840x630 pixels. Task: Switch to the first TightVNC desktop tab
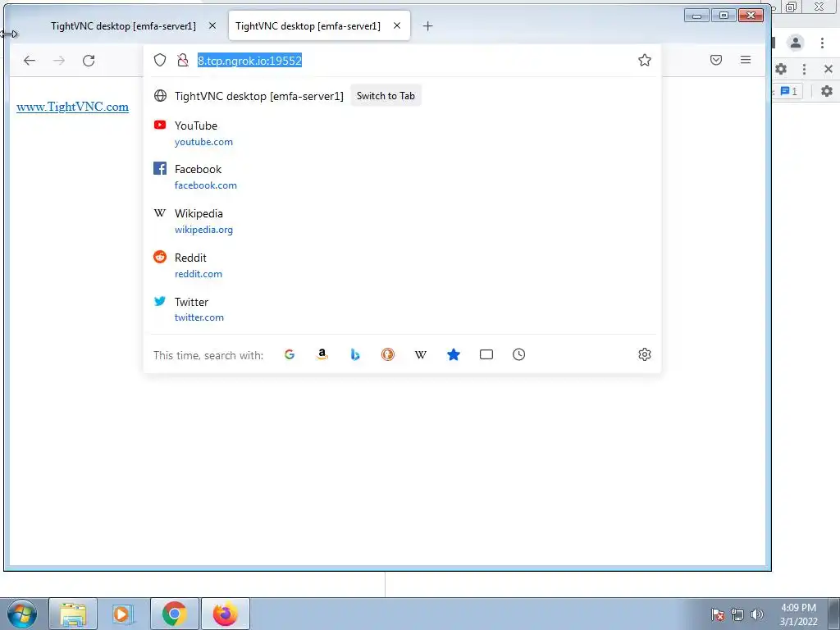click(x=123, y=25)
